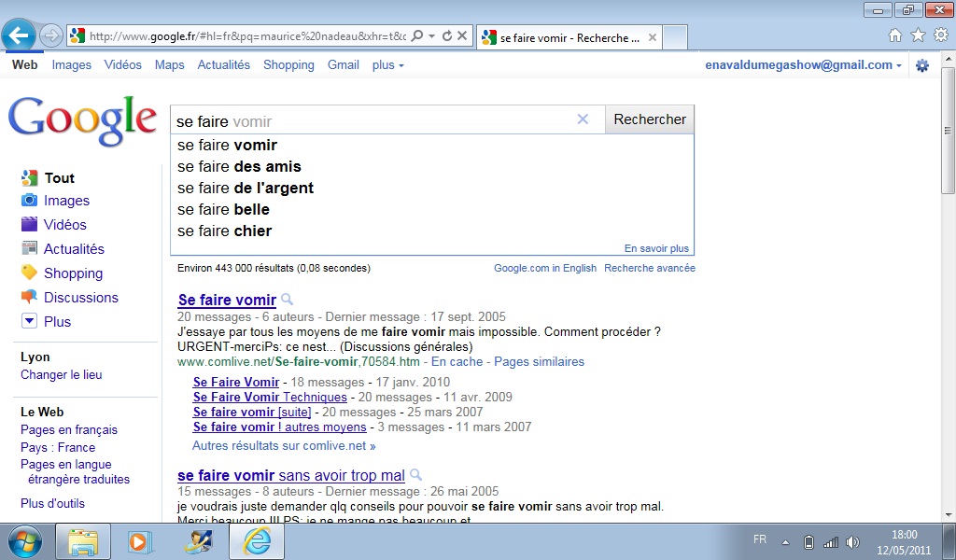Open Vidéos in the Google top bar
This screenshot has width=956, height=560.
122,64
